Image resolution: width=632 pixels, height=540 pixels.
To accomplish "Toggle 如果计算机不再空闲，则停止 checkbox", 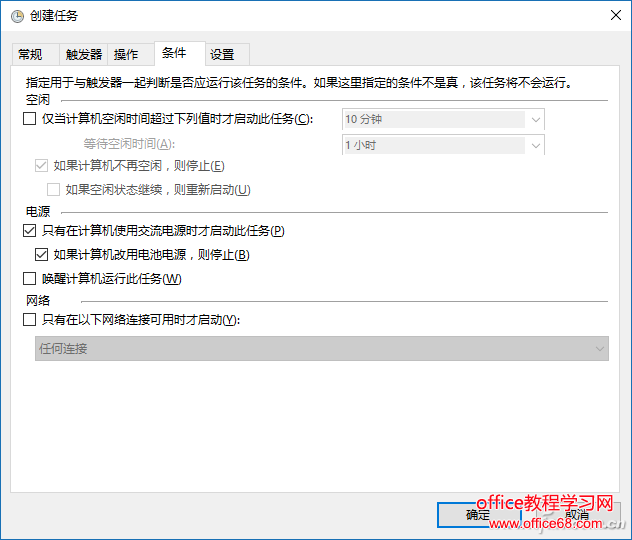I will point(41,166).
